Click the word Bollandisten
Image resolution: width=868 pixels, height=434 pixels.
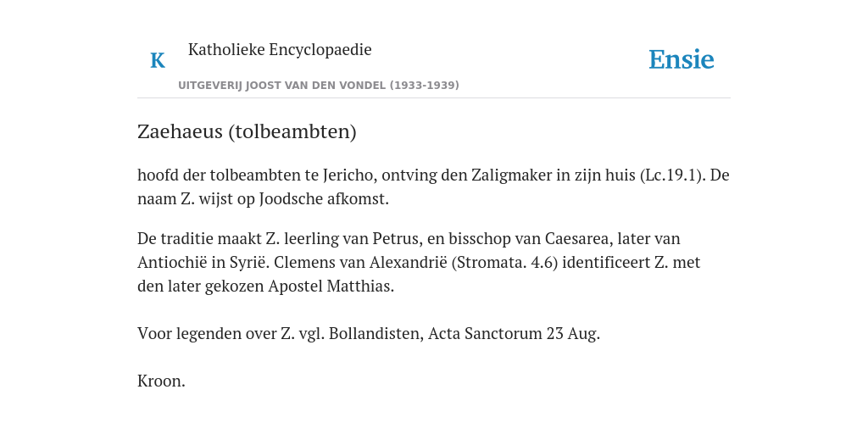point(376,334)
